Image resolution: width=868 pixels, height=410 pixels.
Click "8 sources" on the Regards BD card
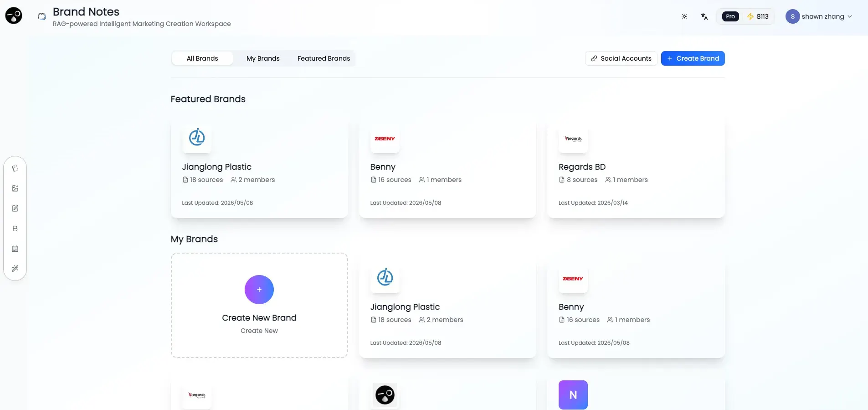(x=578, y=180)
